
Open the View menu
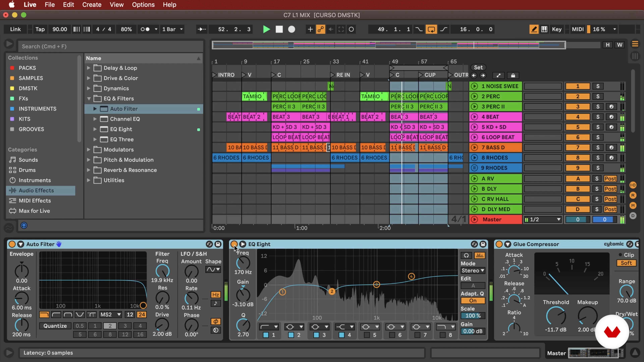point(117,5)
